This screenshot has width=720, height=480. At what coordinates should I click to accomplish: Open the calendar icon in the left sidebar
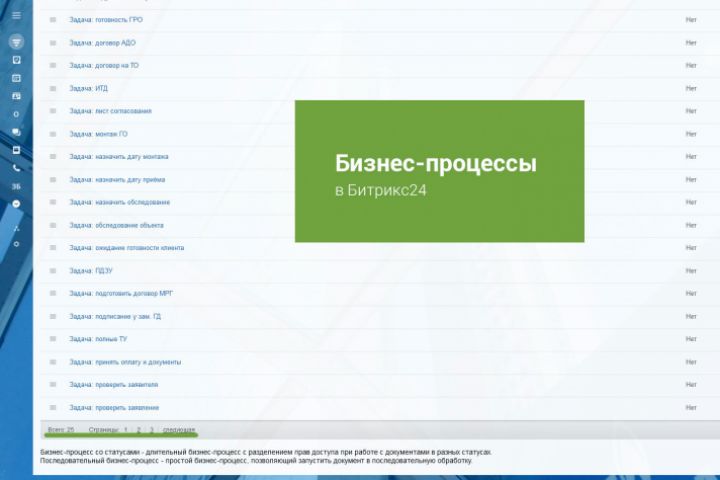point(16,78)
